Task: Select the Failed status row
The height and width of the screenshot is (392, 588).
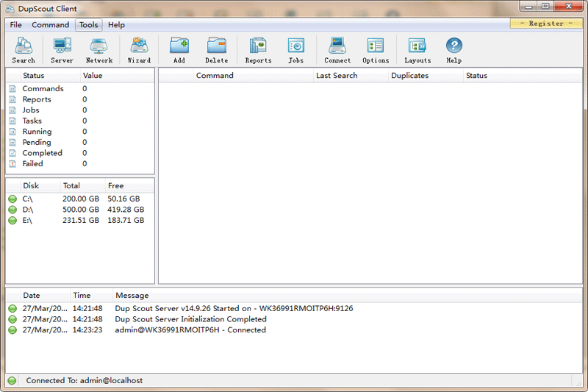Action: point(32,164)
